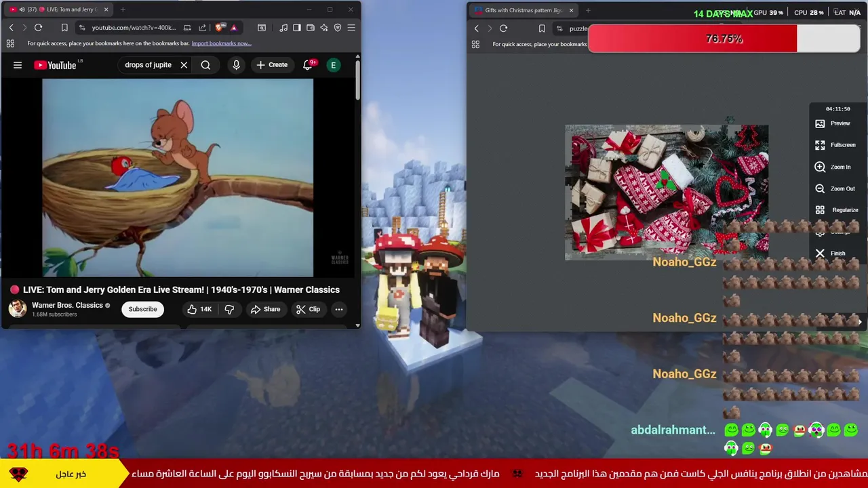Switch puzzle to Fullscreen
Image resolution: width=868 pixels, height=488 pixels.
835,145
